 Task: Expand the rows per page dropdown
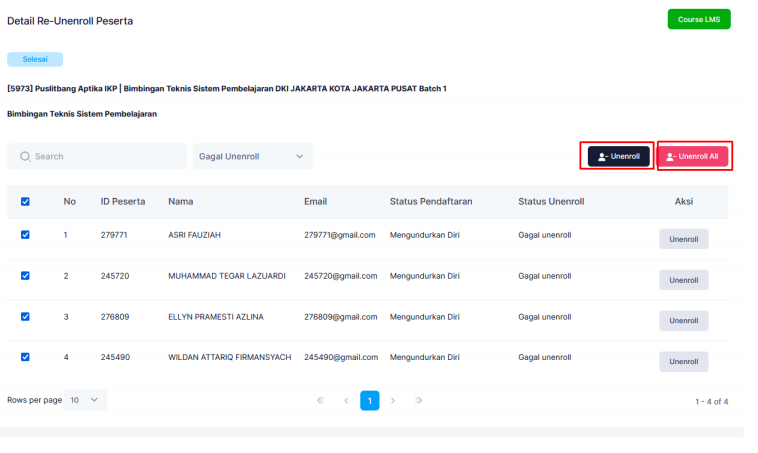85,400
